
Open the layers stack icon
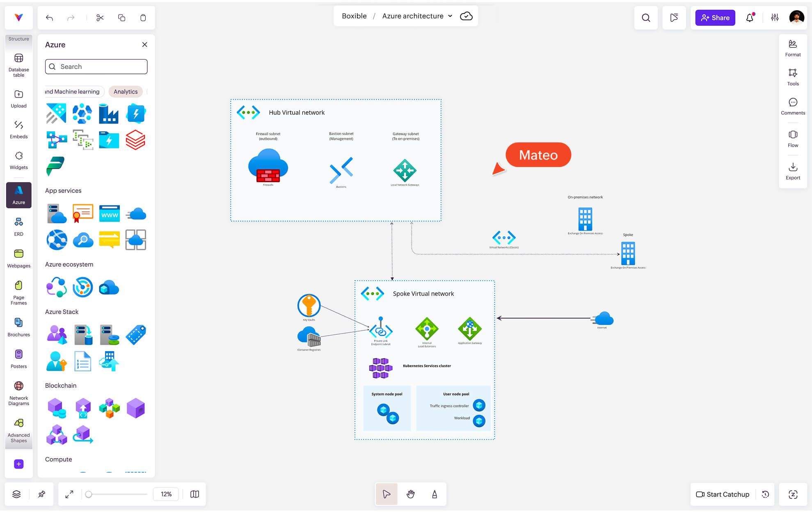(16, 494)
